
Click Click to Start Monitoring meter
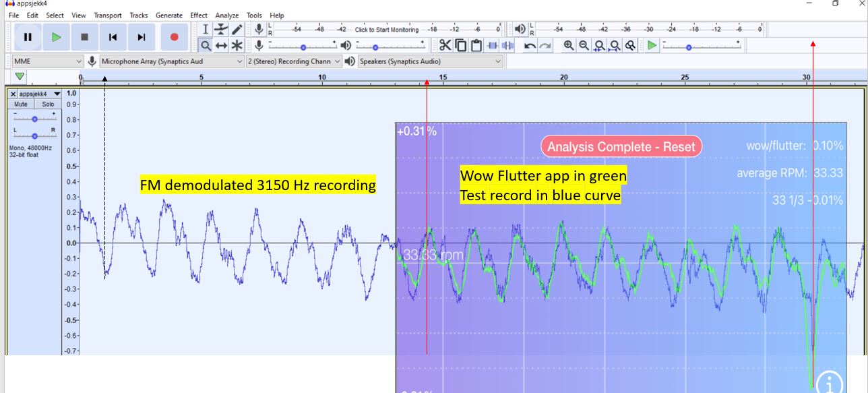(x=386, y=30)
